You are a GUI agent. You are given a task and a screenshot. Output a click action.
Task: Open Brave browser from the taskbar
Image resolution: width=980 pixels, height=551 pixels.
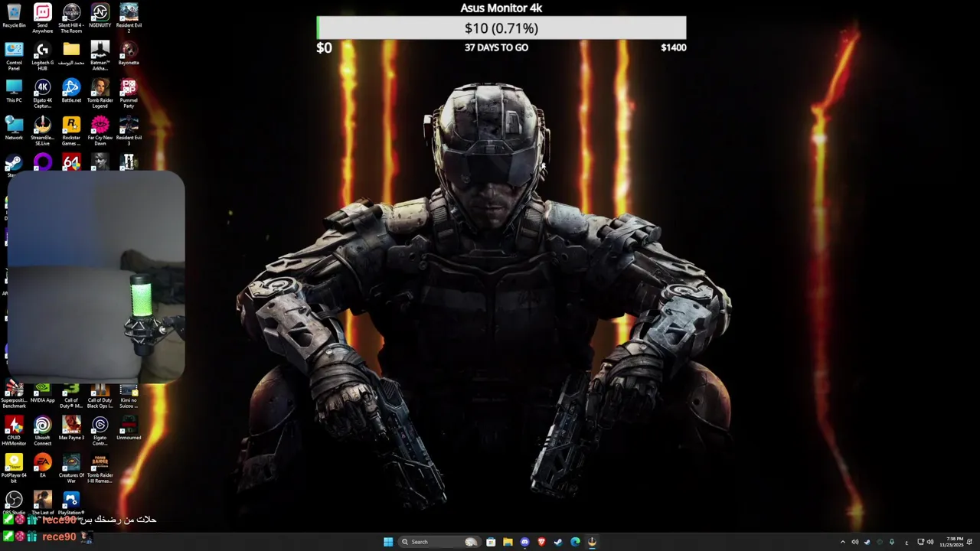coord(541,542)
